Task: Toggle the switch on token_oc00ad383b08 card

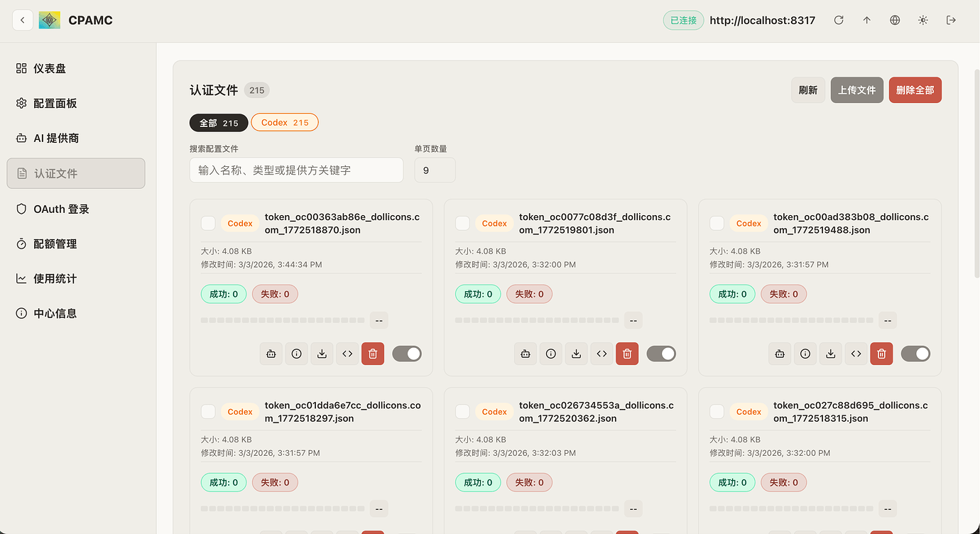Action: 915,354
